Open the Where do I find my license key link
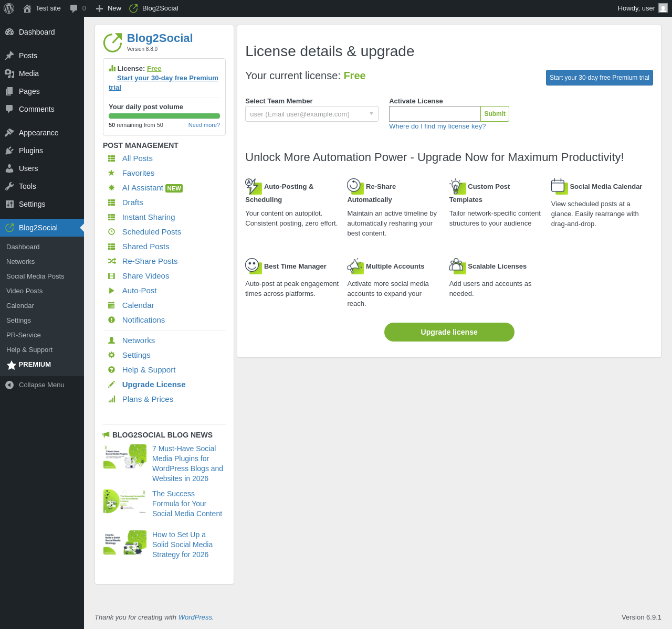The height and width of the screenshot is (629, 672). click(x=437, y=126)
